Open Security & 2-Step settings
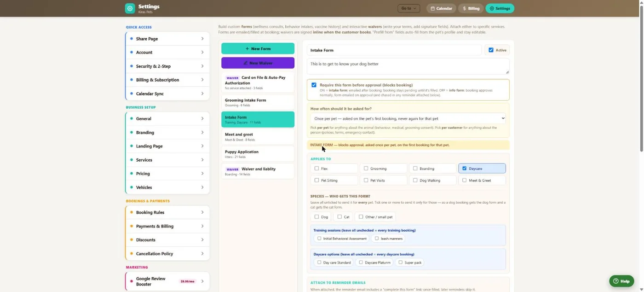Image resolution: width=644 pixels, height=292 pixels. pos(167,66)
